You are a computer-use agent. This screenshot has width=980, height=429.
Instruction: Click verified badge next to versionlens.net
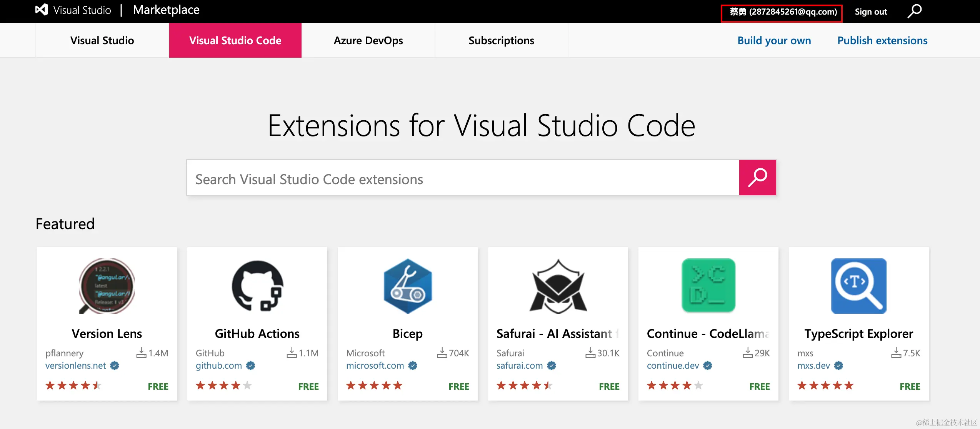(x=115, y=366)
